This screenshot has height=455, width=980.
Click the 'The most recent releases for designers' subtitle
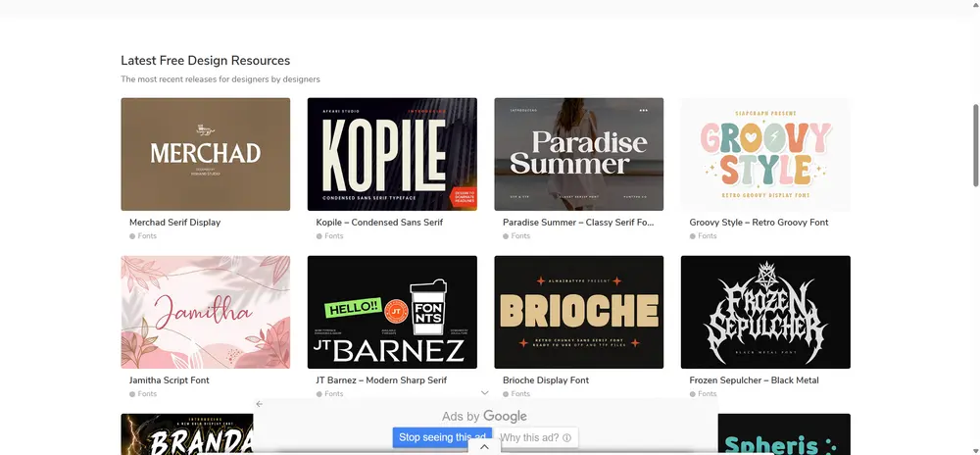click(x=220, y=79)
